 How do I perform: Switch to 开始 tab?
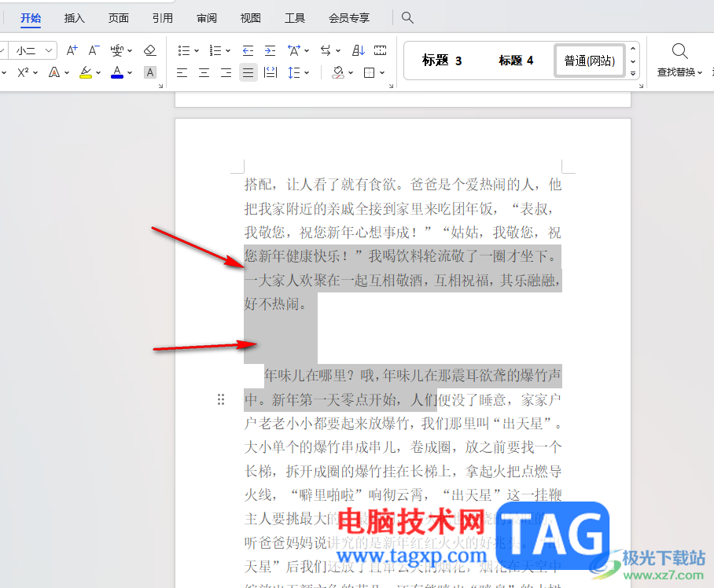tap(31, 18)
